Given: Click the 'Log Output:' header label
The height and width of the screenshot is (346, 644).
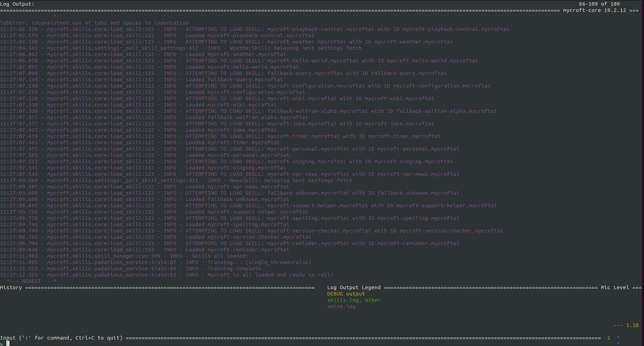Looking at the screenshot, I should [x=17, y=4].
